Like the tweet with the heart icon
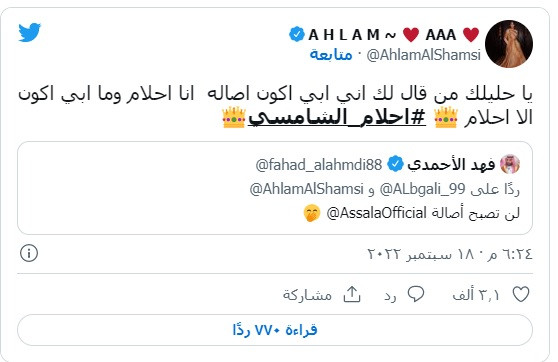Image resolution: width=558 pixels, height=362 pixels. 521,294
